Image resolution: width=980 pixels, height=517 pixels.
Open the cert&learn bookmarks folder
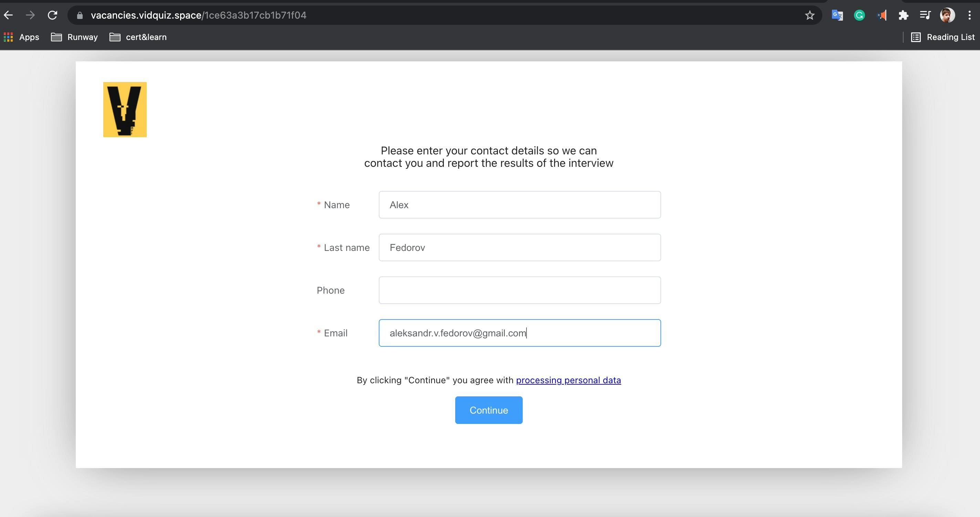coord(138,37)
